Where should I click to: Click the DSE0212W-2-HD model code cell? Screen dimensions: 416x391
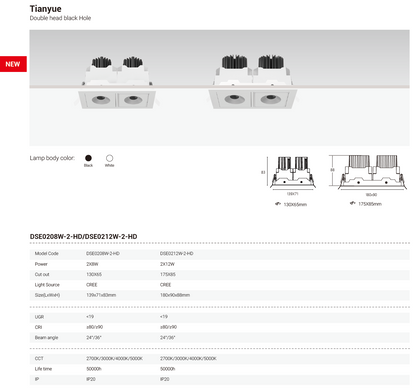(x=177, y=254)
